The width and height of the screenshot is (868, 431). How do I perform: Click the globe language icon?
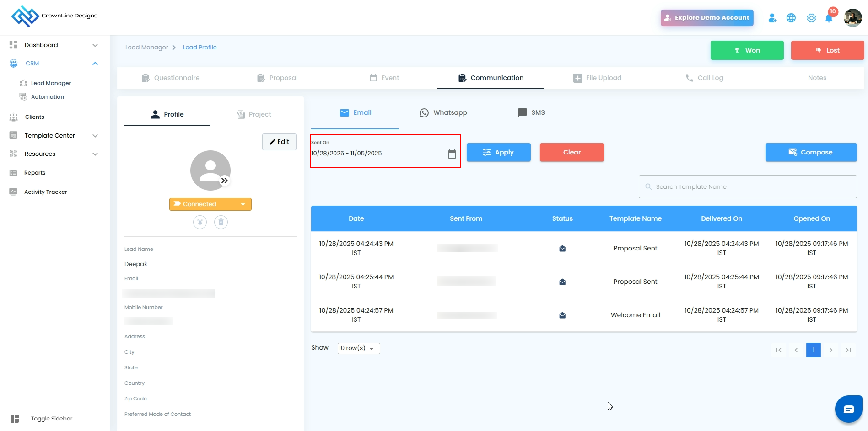791,18
